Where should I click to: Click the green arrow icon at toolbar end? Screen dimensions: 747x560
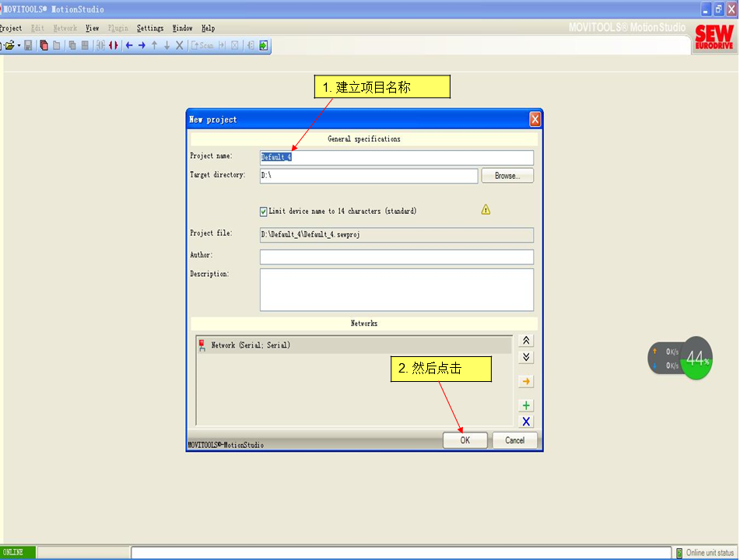tap(264, 46)
